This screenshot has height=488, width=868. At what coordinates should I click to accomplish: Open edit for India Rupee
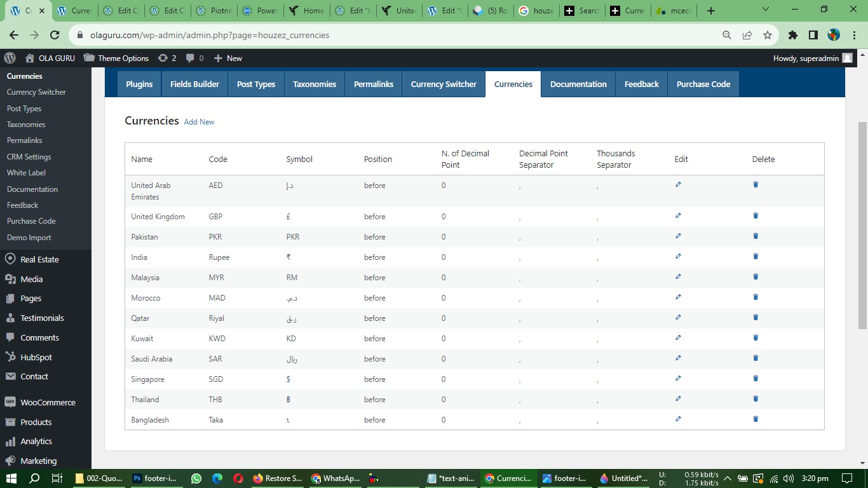(678, 256)
